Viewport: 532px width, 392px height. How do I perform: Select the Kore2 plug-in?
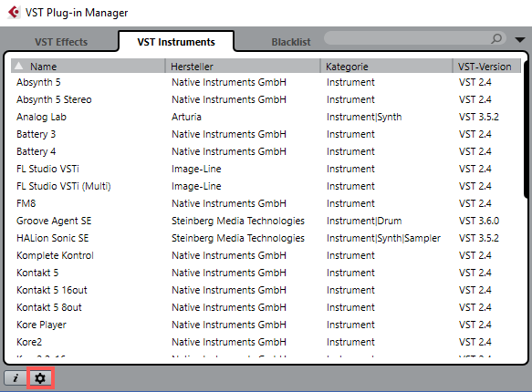tap(266, 342)
